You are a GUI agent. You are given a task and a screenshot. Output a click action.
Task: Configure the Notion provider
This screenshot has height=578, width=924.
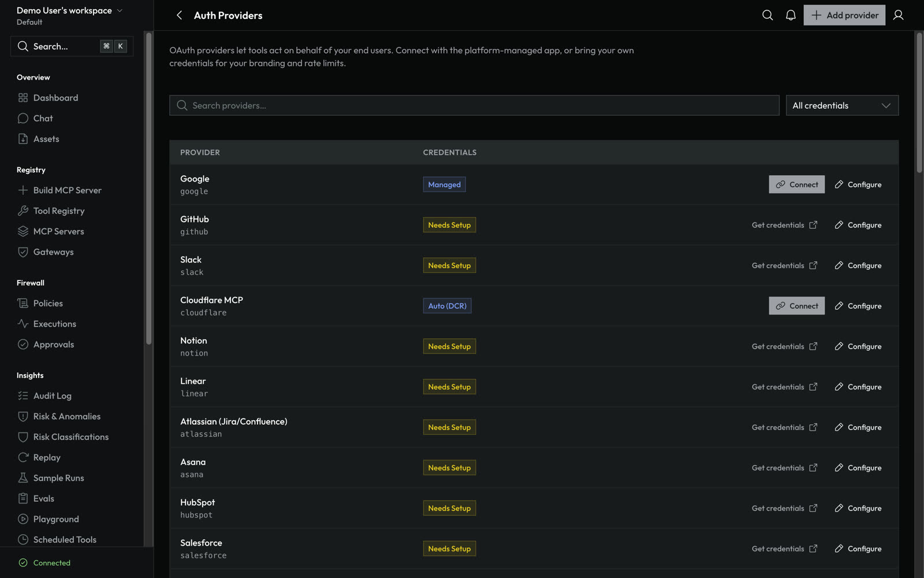pos(858,346)
